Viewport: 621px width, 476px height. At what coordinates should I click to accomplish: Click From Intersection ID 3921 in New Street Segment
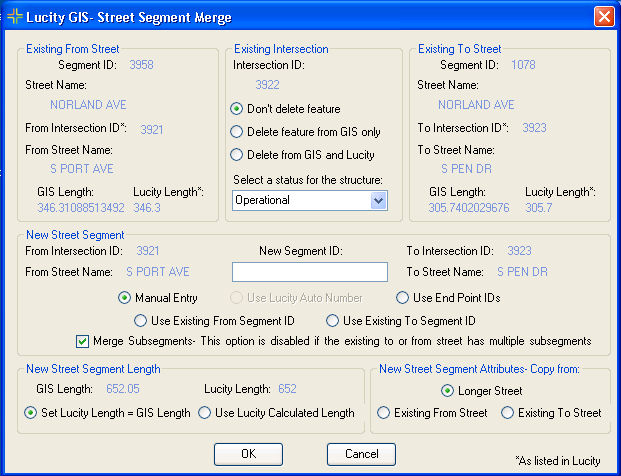click(x=148, y=251)
